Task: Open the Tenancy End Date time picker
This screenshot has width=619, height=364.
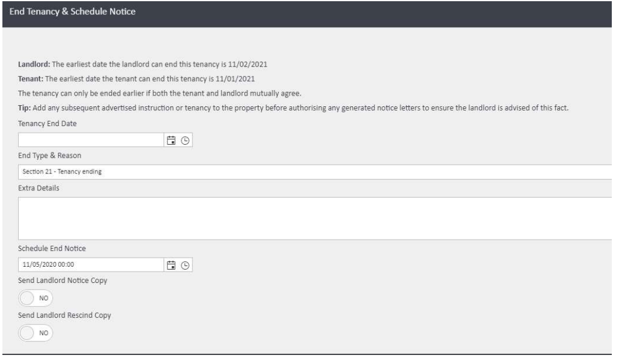Action: point(185,140)
